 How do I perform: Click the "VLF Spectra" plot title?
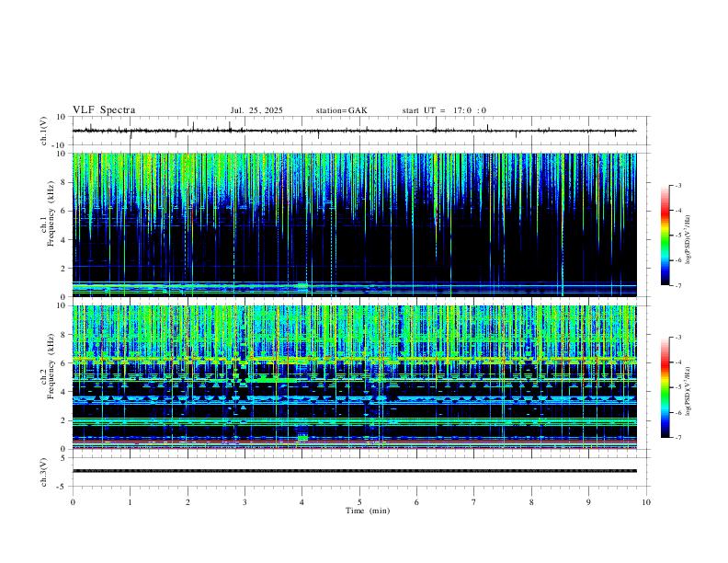[104, 110]
